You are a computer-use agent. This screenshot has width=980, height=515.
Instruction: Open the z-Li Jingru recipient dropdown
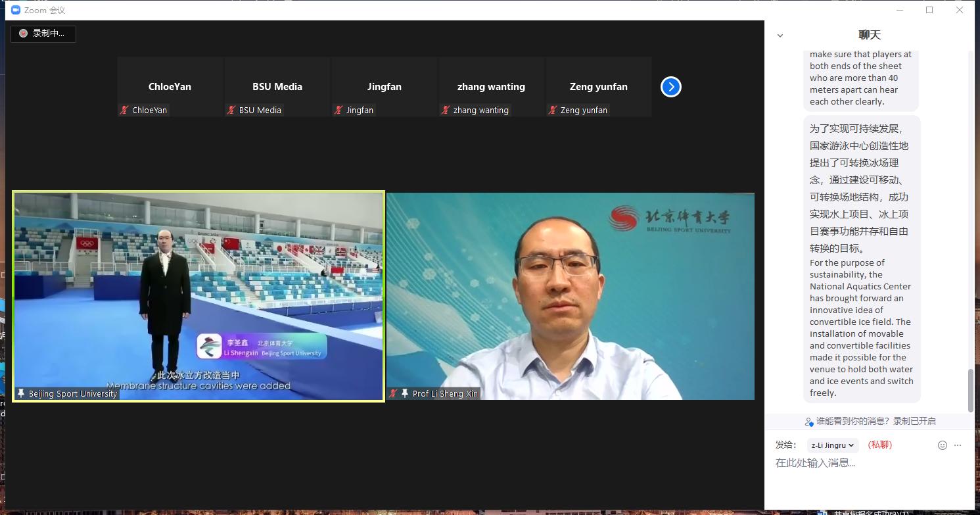833,445
